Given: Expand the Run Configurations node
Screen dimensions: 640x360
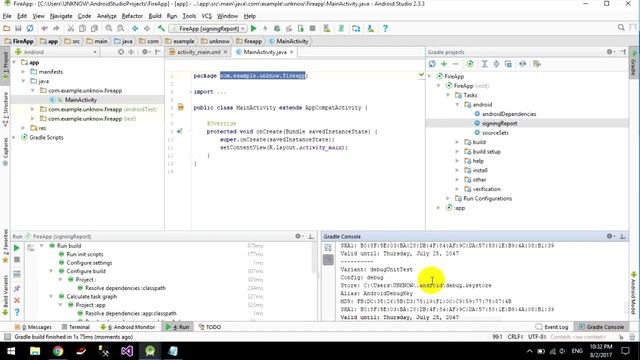Looking at the screenshot, I should click(x=448, y=198).
